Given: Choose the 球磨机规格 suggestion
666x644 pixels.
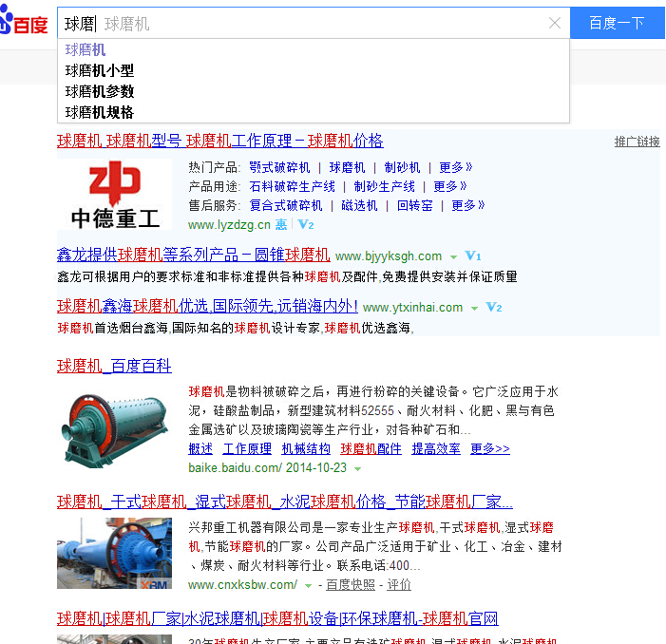Looking at the screenshot, I should point(100,112).
